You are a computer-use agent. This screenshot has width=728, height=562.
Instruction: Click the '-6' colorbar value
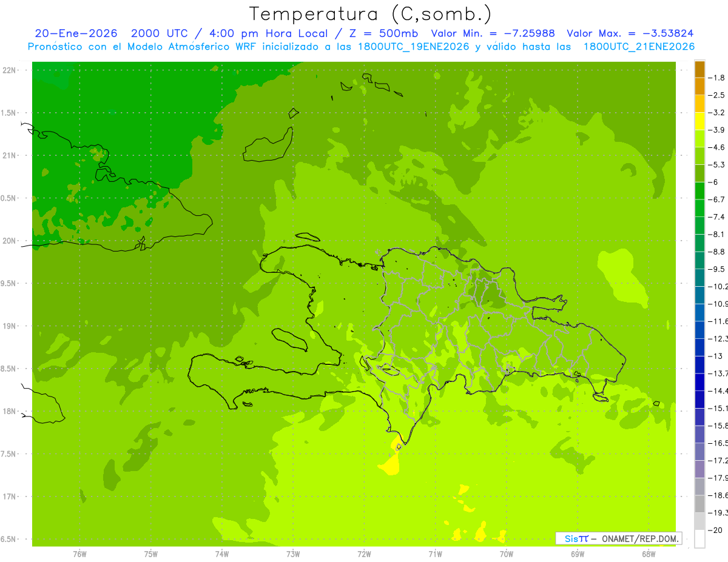point(713,182)
